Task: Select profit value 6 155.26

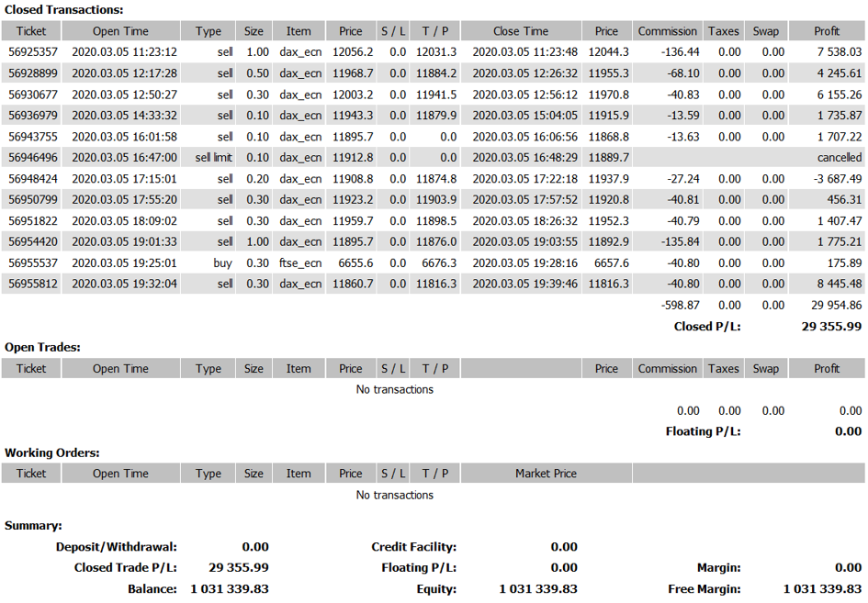Action: [840, 95]
